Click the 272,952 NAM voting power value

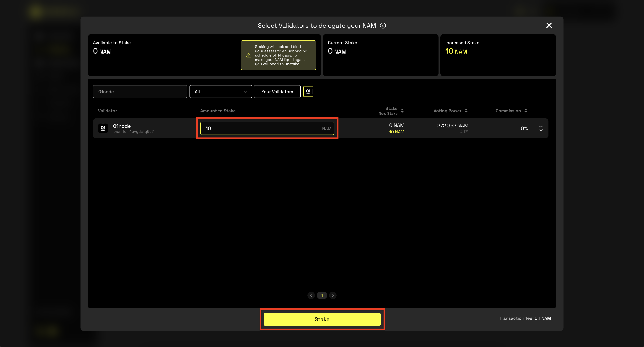coord(452,125)
